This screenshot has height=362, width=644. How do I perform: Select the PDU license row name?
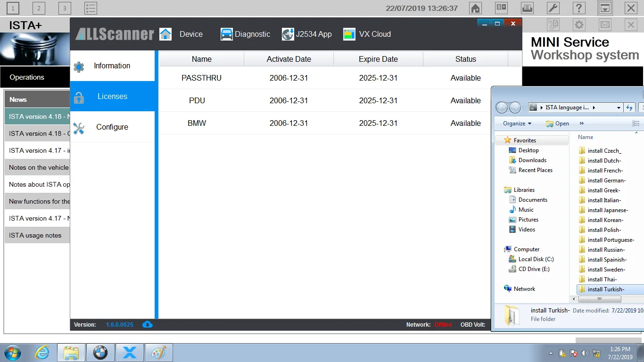pyautogui.click(x=197, y=101)
